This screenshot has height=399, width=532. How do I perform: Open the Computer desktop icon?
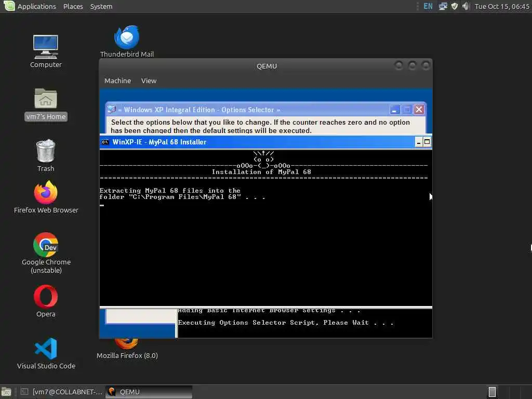point(46,51)
